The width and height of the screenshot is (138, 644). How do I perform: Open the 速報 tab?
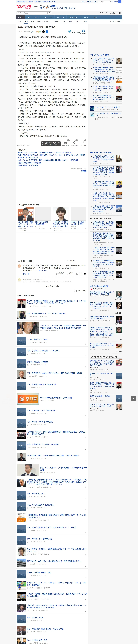(28, 17)
